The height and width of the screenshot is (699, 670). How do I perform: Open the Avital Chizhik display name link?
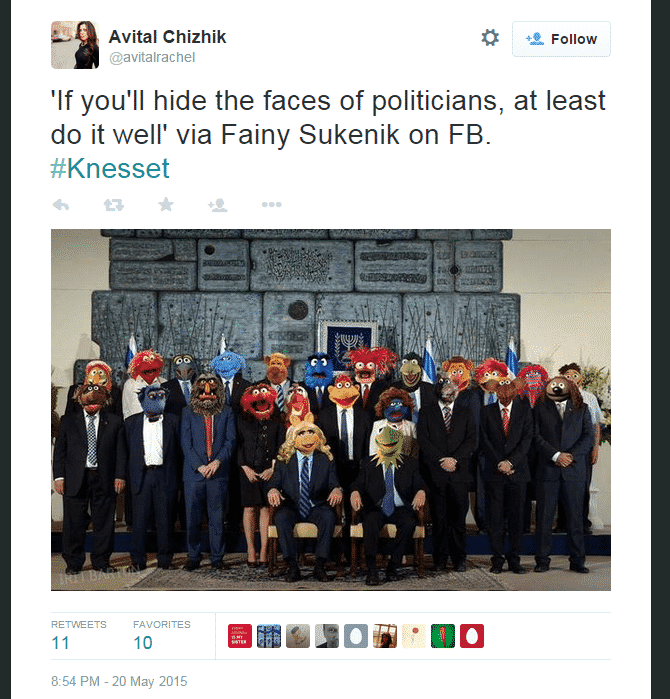coord(168,37)
